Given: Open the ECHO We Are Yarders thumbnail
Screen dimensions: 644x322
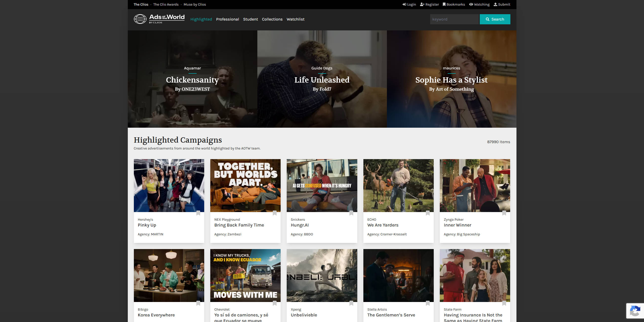Looking at the screenshot, I should 399,185.
